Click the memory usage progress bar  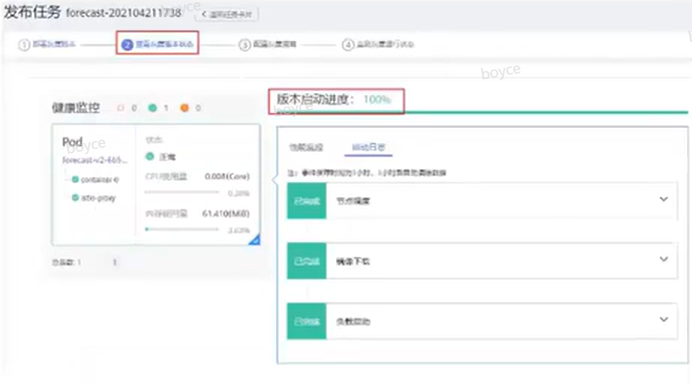pos(182,229)
